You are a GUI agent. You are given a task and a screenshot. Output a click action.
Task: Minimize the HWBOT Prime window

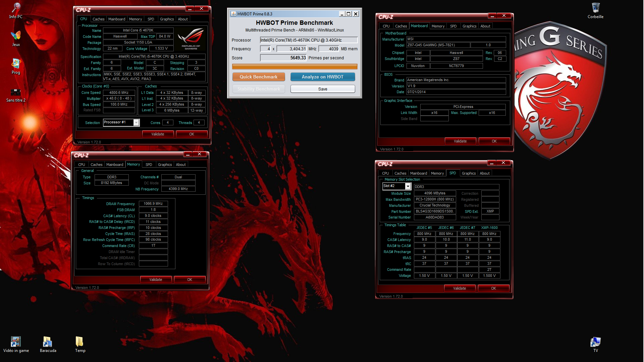[341, 14]
